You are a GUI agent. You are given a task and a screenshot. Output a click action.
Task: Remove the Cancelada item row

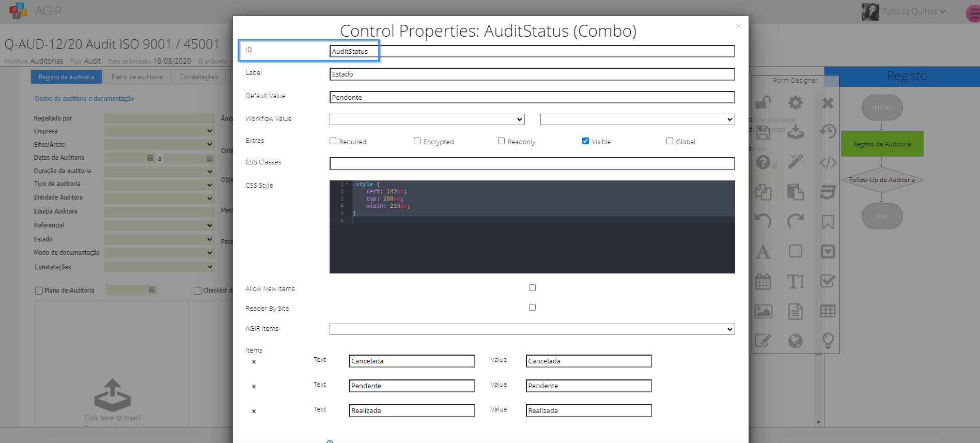(x=254, y=362)
